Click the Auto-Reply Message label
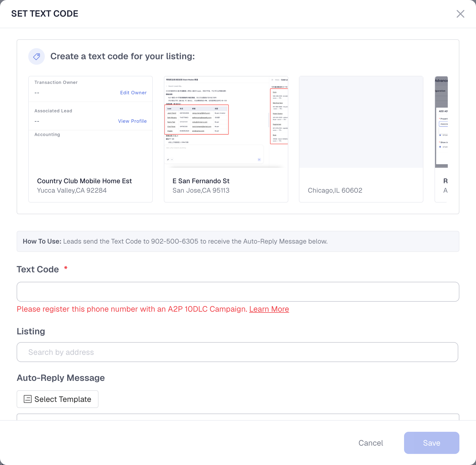 [x=61, y=378]
